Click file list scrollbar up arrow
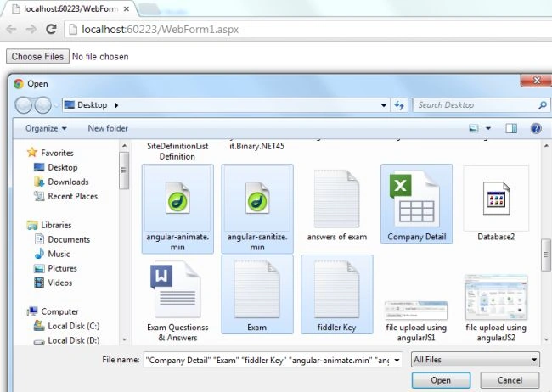 546,145
